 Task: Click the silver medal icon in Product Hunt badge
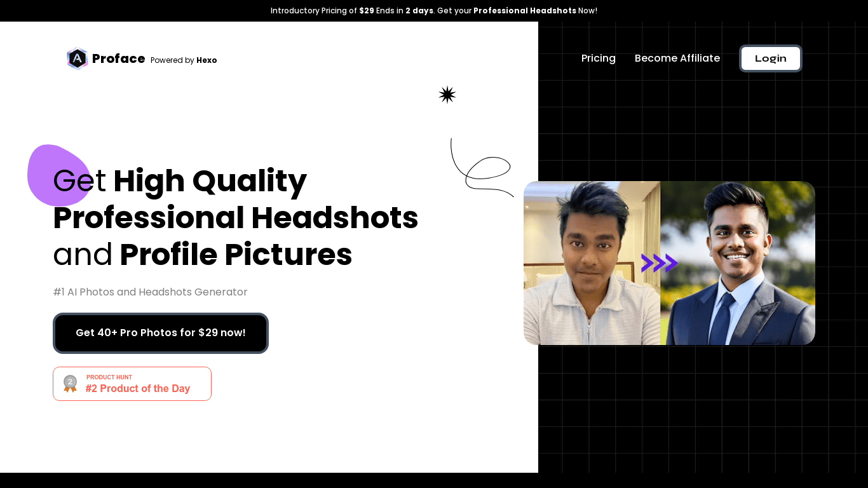tap(70, 383)
